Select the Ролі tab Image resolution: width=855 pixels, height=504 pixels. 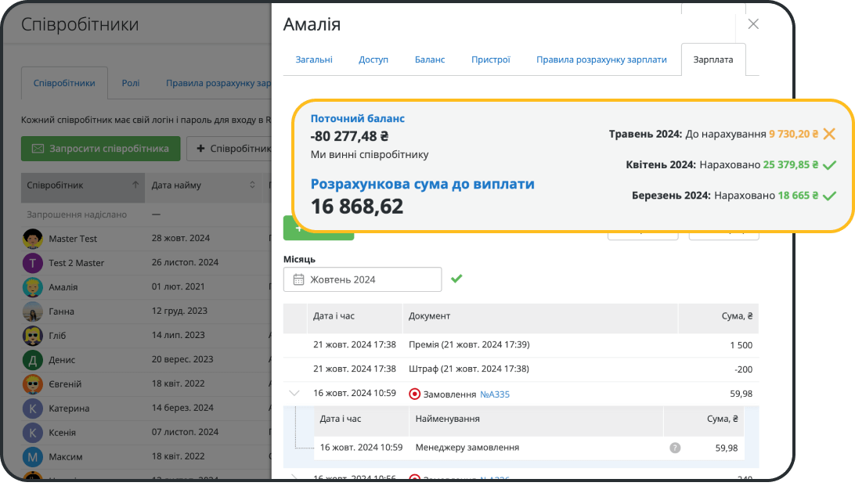point(131,83)
